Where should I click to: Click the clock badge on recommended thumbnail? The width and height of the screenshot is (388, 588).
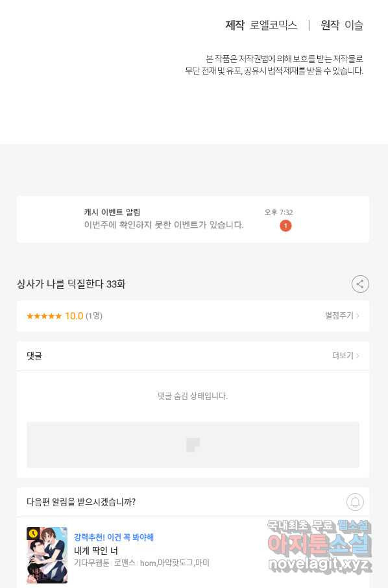[33, 533]
